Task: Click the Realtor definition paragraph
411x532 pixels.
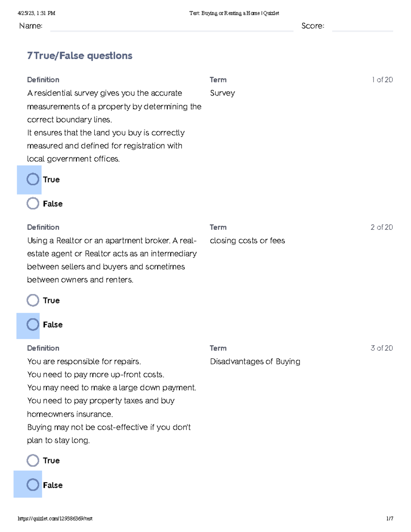Action: pyautogui.click(x=112, y=260)
